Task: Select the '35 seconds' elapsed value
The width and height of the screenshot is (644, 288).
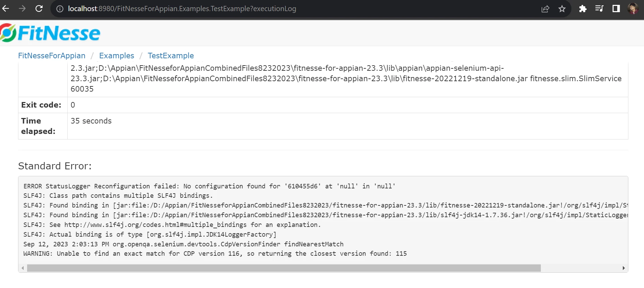Action: coord(91,121)
